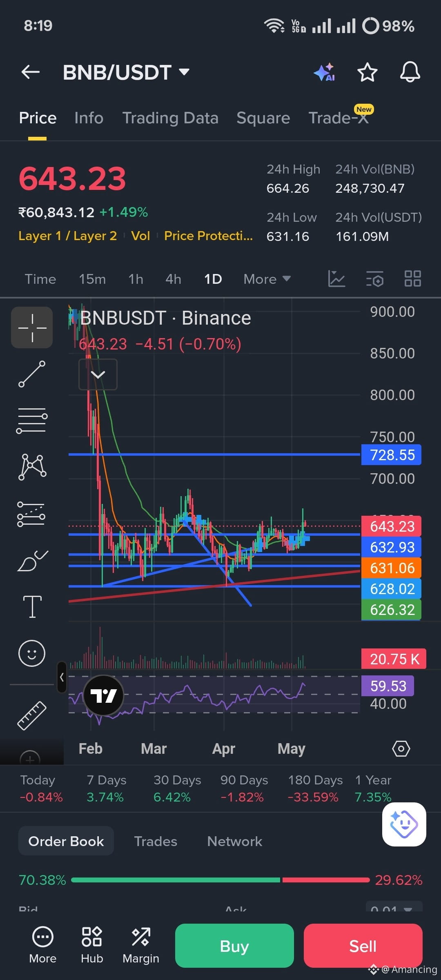441x980 pixels.
Task: Expand the chart legend chevron
Action: [x=98, y=374]
